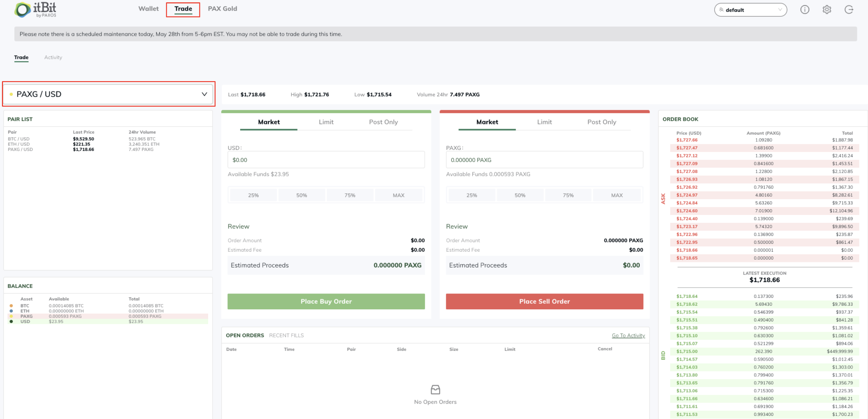The image size is (868, 419).
Task: Show the Recent Fills list
Action: pyautogui.click(x=286, y=335)
